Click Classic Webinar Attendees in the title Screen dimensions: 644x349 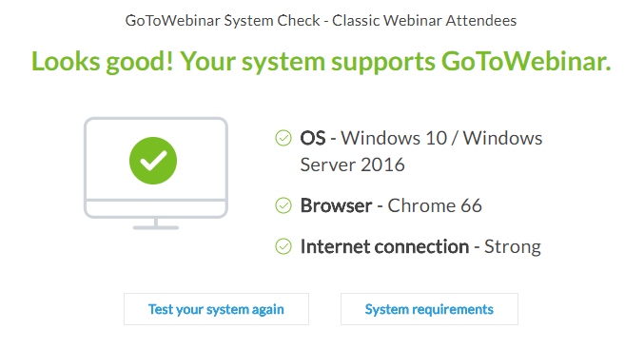coord(424,21)
